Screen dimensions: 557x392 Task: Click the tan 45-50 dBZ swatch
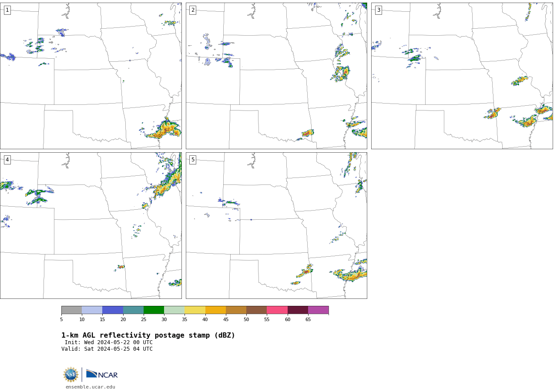click(x=236, y=310)
